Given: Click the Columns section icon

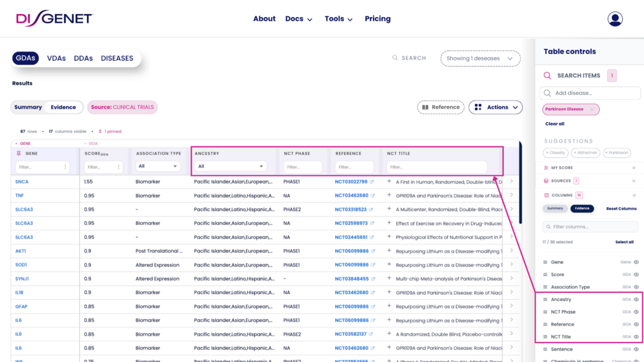Looking at the screenshot, I should (x=547, y=195).
